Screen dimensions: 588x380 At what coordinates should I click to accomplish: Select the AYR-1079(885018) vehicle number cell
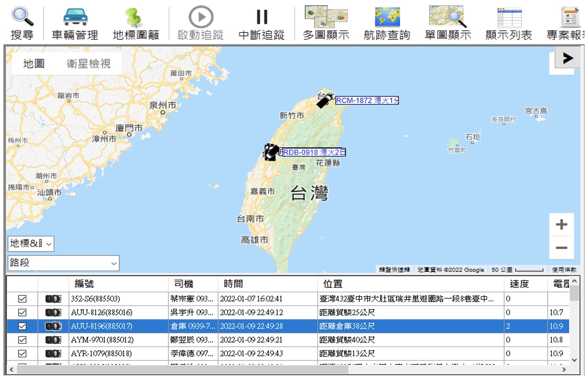[119, 353]
